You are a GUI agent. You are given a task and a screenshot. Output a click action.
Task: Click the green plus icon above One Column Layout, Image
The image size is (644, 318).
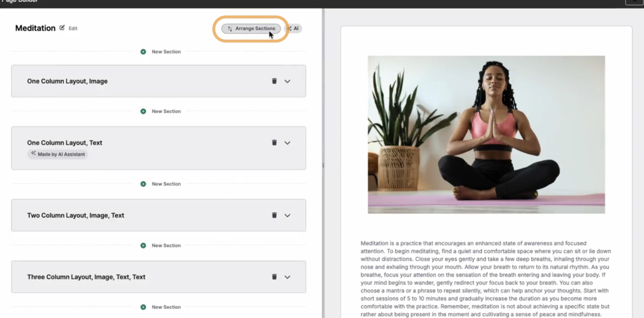pos(143,52)
